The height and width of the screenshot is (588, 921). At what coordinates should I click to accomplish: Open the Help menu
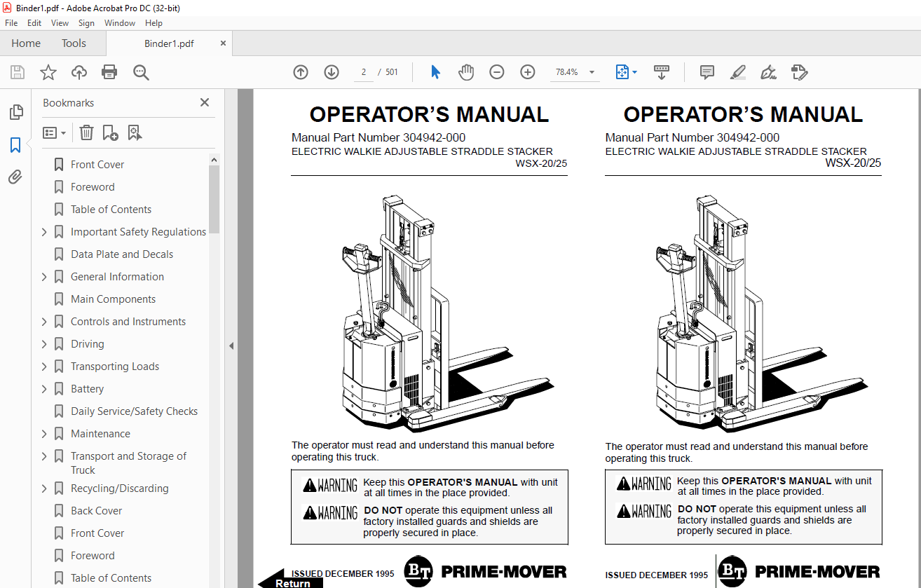[153, 23]
